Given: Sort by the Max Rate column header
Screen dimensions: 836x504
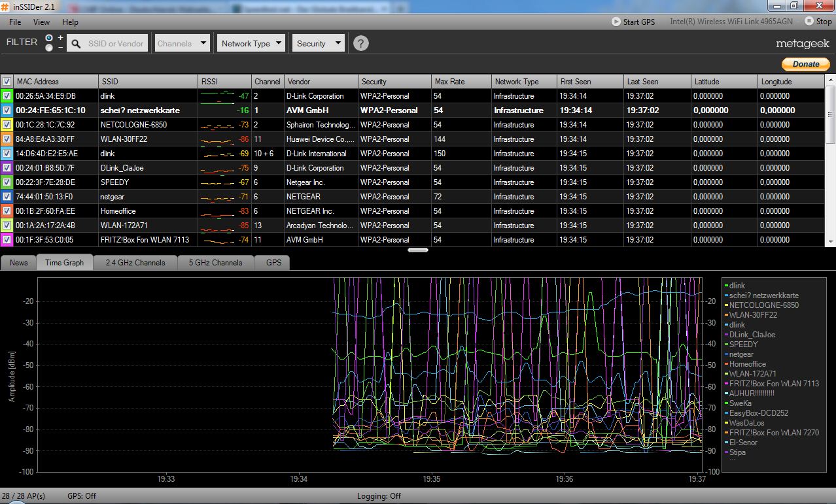Looking at the screenshot, I should 461,82.
